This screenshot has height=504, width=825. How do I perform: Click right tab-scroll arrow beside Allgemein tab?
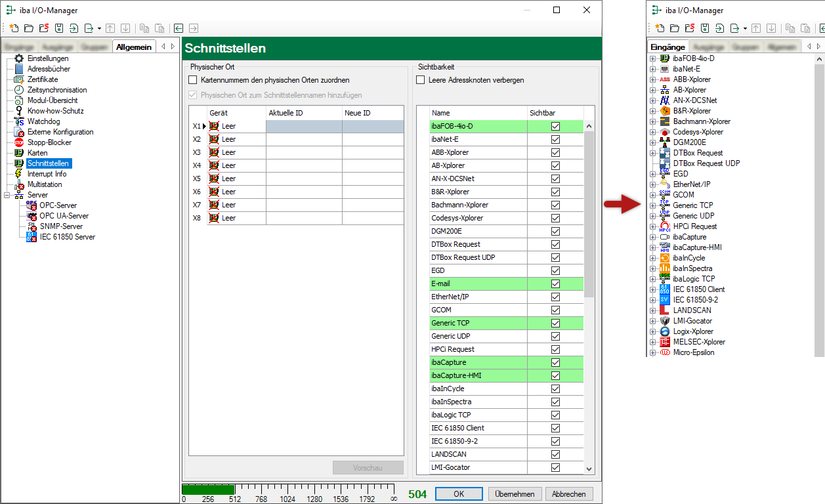(173, 47)
